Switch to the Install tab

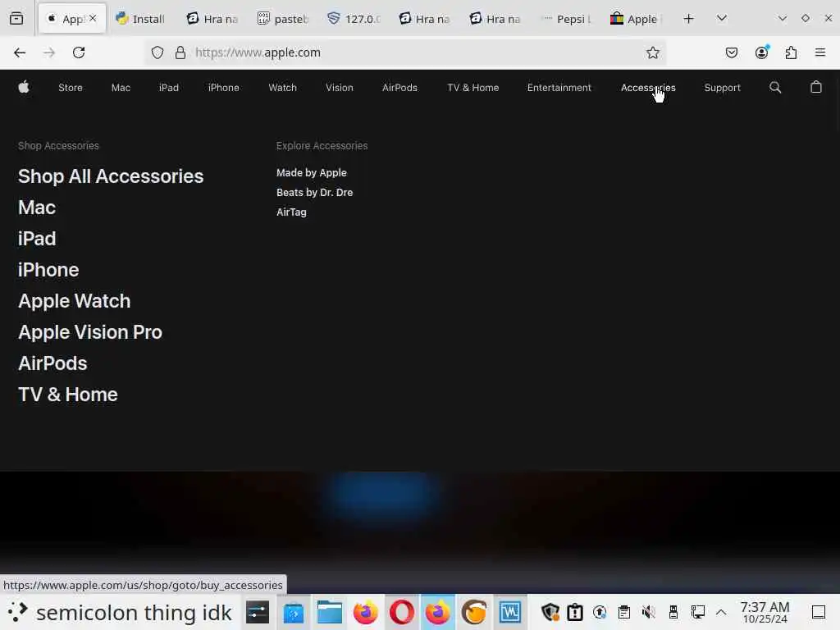click(140, 19)
